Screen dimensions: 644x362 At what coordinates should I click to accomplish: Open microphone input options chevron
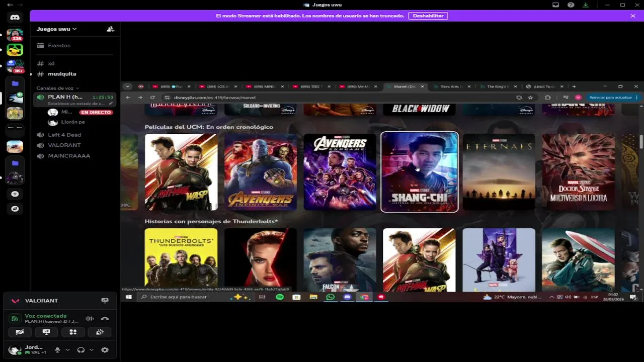click(x=68, y=350)
